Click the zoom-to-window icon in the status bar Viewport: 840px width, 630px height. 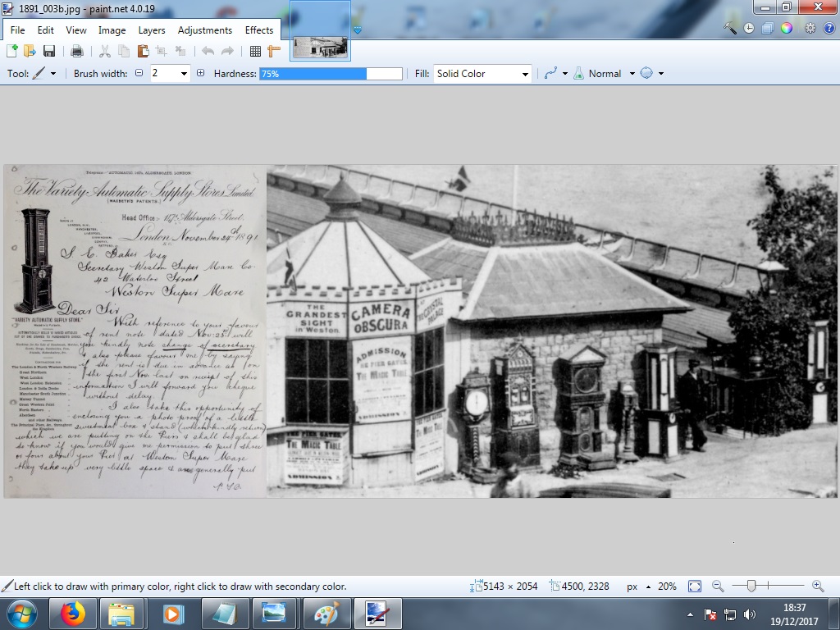click(x=693, y=586)
